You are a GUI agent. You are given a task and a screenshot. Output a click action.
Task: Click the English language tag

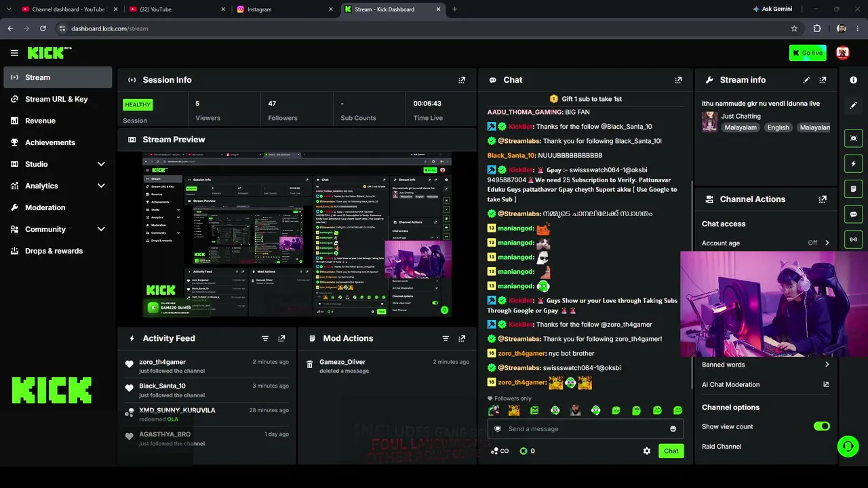click(778, 127)
